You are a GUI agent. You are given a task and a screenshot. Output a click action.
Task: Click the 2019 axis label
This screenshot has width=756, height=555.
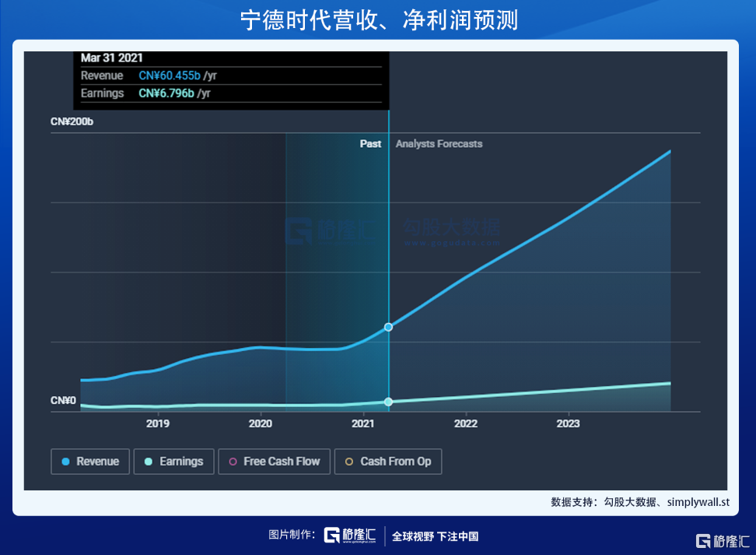[x=158, y=423]
